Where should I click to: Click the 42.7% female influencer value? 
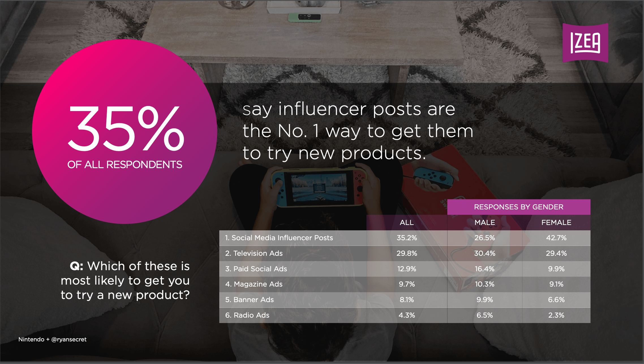(556, 238)
